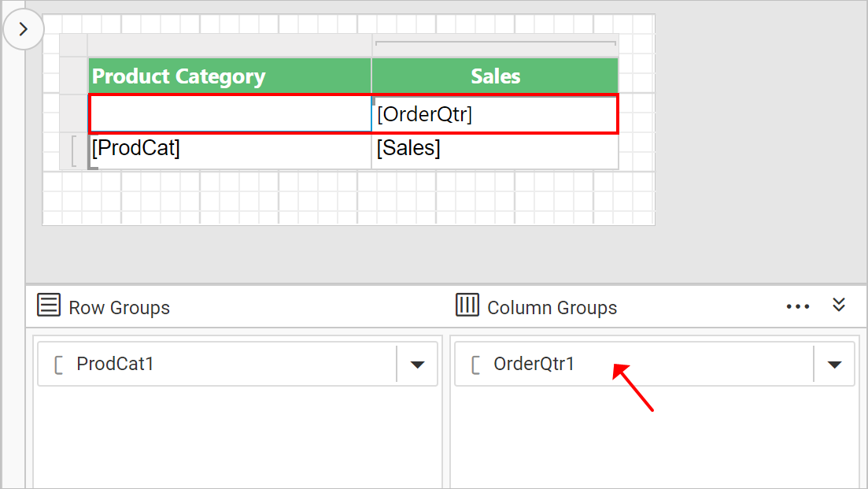
Task: Select the Product Category header cell
Action: pyautogui.click(x=229, y=76)
